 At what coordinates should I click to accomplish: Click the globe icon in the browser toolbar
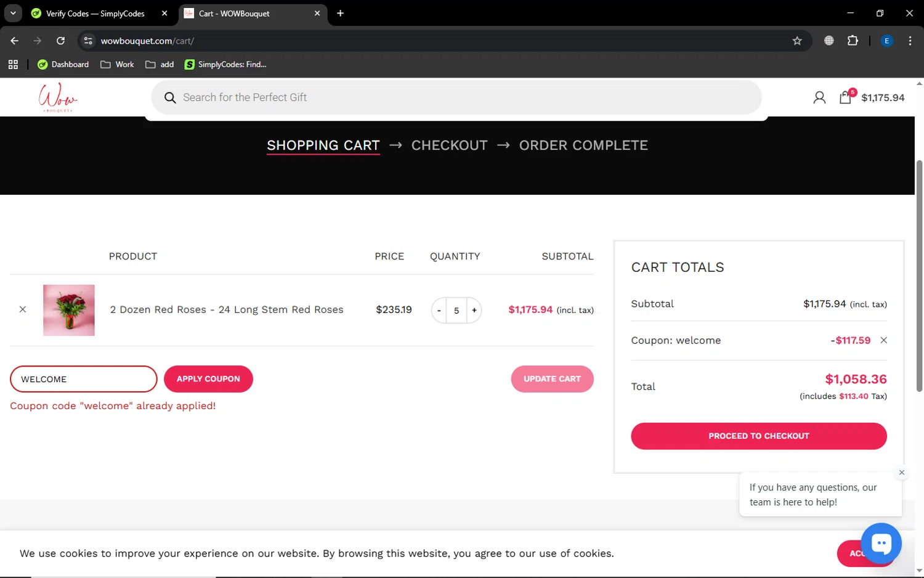pos(829,41)
